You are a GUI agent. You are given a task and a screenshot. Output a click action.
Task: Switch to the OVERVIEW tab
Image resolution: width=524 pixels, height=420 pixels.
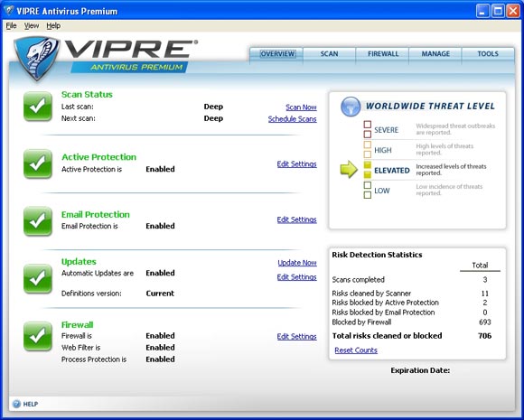point(277,54)
